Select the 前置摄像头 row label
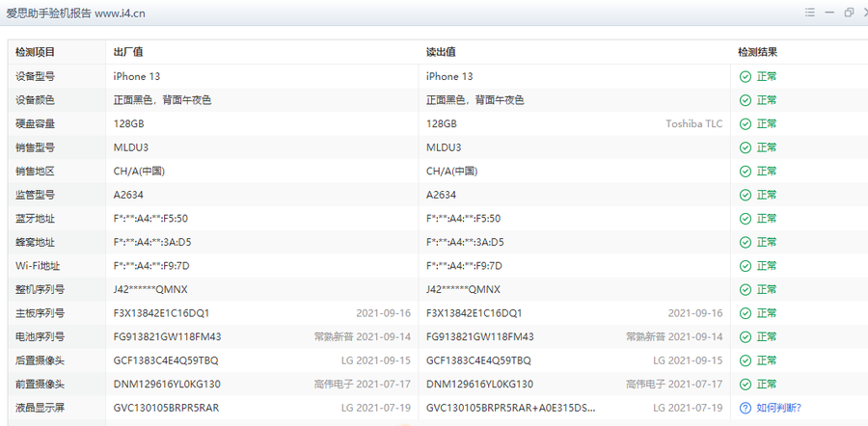 click(40, 384)
